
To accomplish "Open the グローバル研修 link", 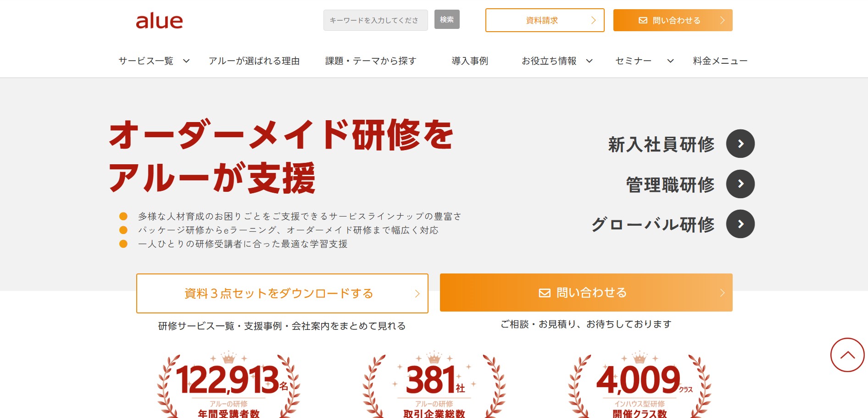I will click(653, 224).
